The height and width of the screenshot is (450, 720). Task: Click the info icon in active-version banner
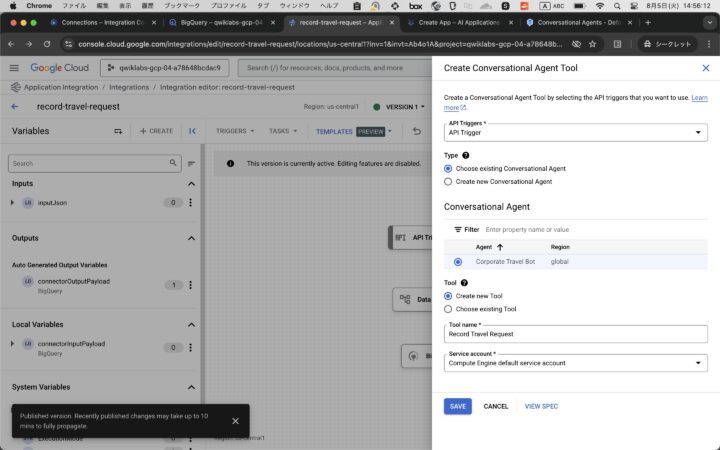click(231, 163)
